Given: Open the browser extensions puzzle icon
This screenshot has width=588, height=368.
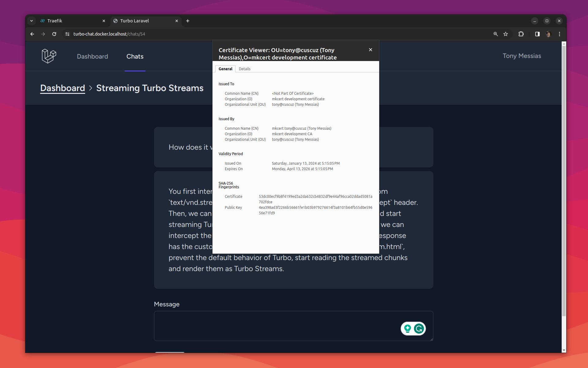Looking at the screenshot, I should 521,34.
